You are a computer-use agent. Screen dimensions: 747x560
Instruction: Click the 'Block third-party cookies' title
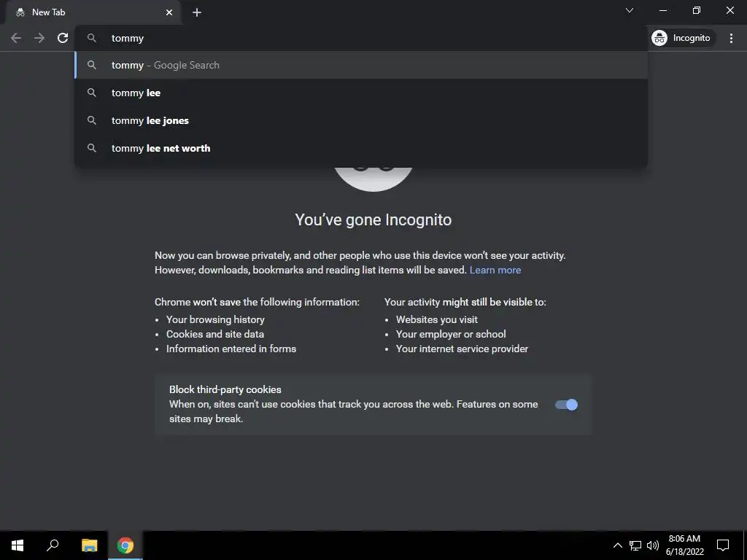[225, 389]
